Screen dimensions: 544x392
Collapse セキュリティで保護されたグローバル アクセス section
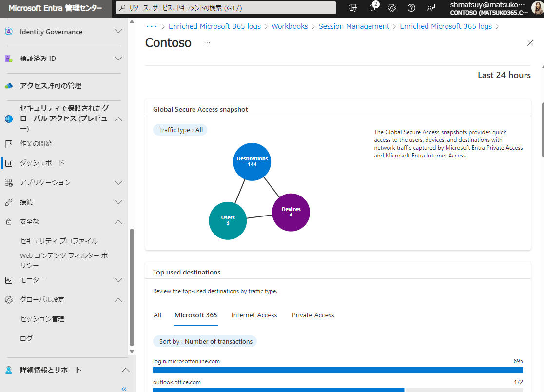118,118
